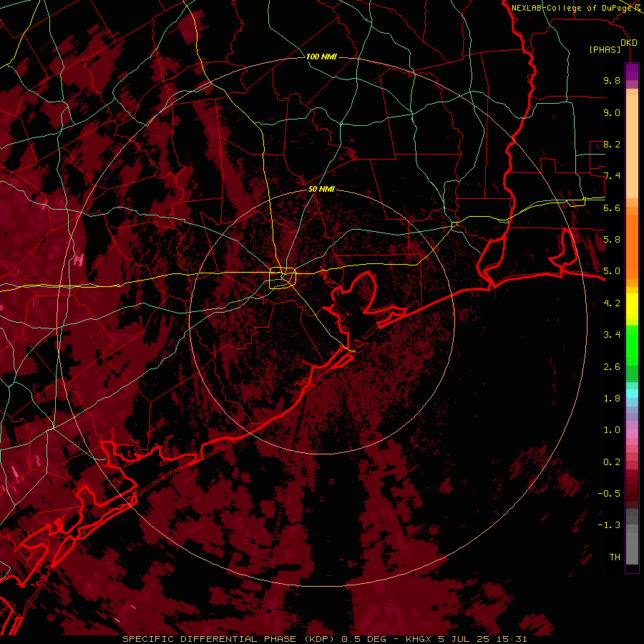The height and width of the screenshot is (644, 644).
Task: Click the 5.8 scale value
Action: click(x=612, y=240)
